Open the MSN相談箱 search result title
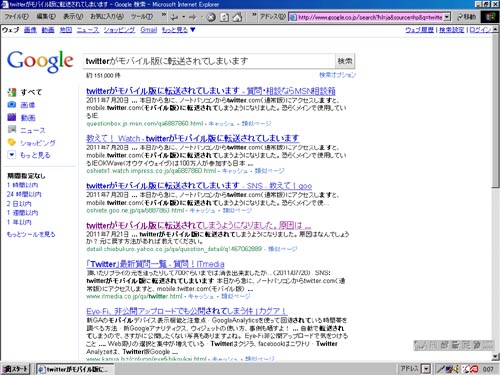 [x=211, y=91]
